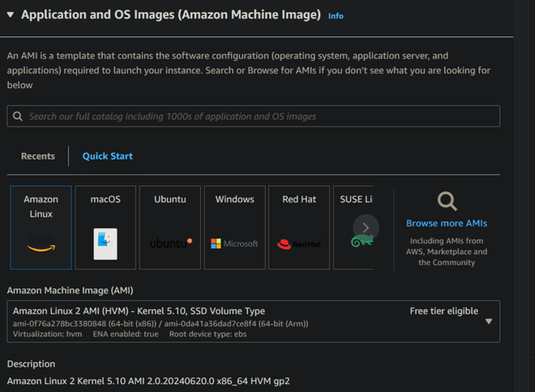Select the Amazon Linux label text
This screenshot has width=535, height=392.
(x=41, y=207)
